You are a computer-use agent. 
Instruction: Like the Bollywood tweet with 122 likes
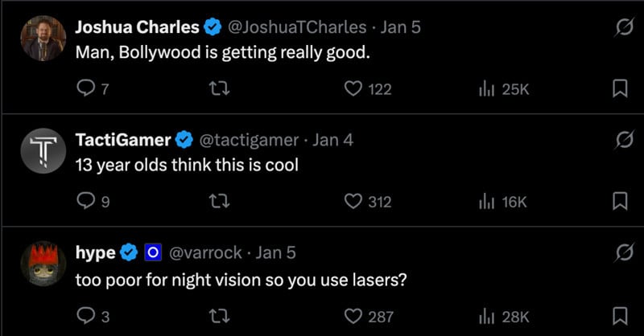[353, 89]
